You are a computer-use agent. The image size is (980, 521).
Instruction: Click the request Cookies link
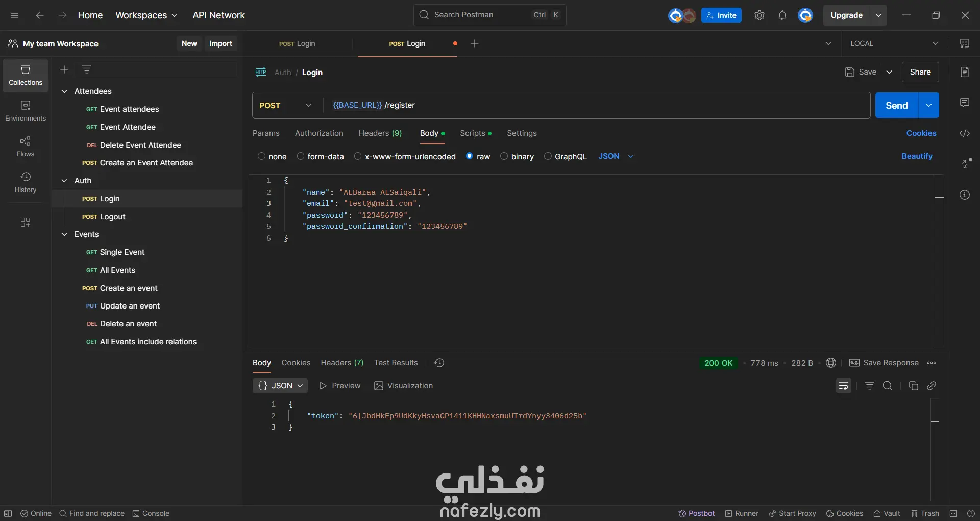921,133
